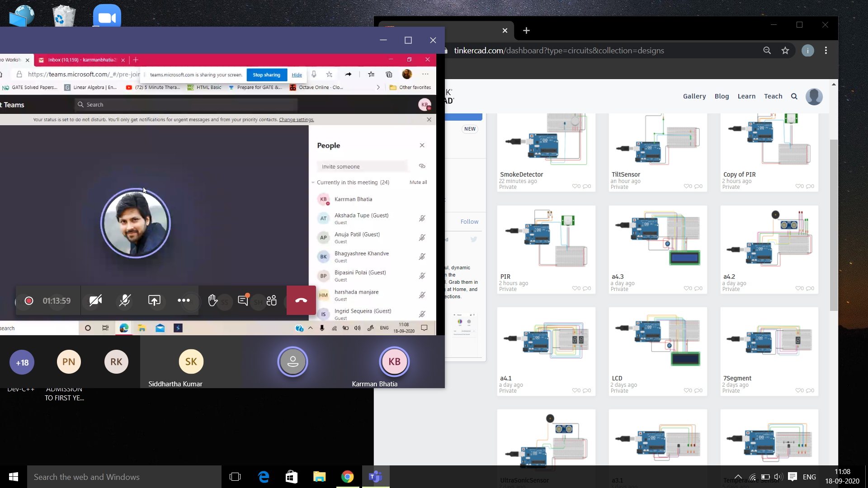Open the share screen tray
Image resolution: width=868 pixels, height=488 pixels.
tap(154, 300)
